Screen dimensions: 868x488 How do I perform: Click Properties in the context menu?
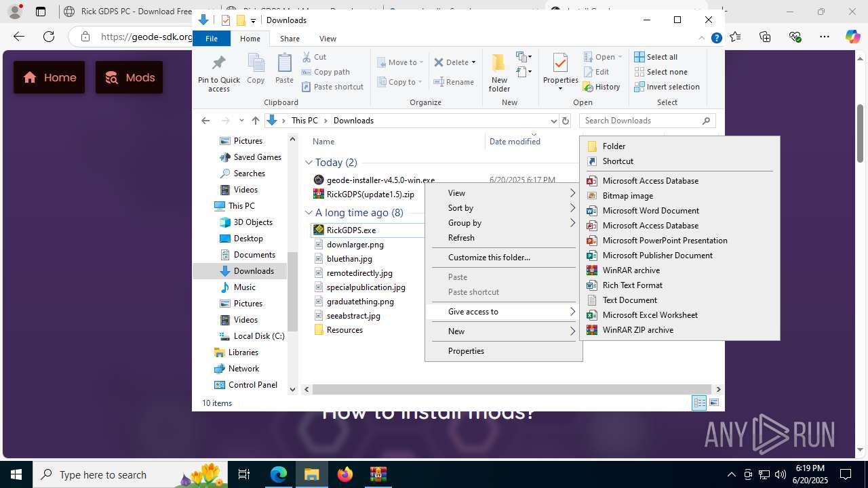(503, 351)
